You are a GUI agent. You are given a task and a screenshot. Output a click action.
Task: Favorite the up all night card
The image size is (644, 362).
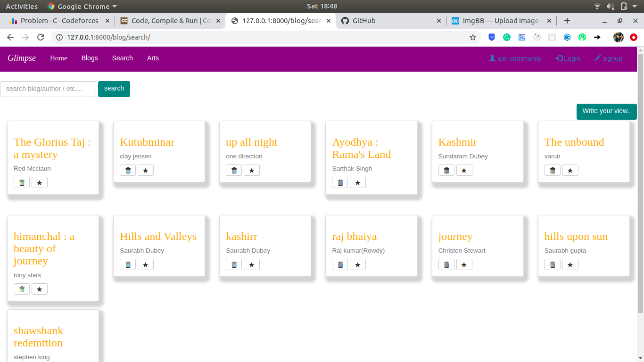(x=252, y=170)
